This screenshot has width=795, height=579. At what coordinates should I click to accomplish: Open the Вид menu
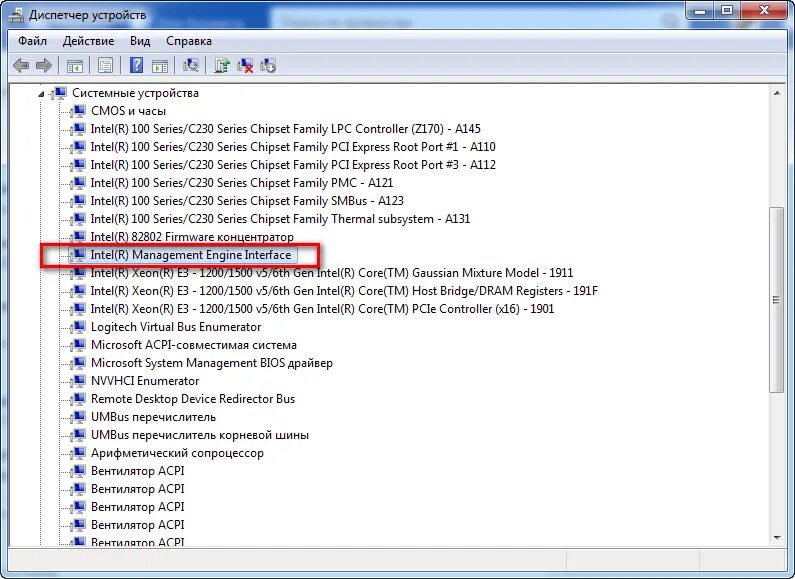click(x=140, y=41)
